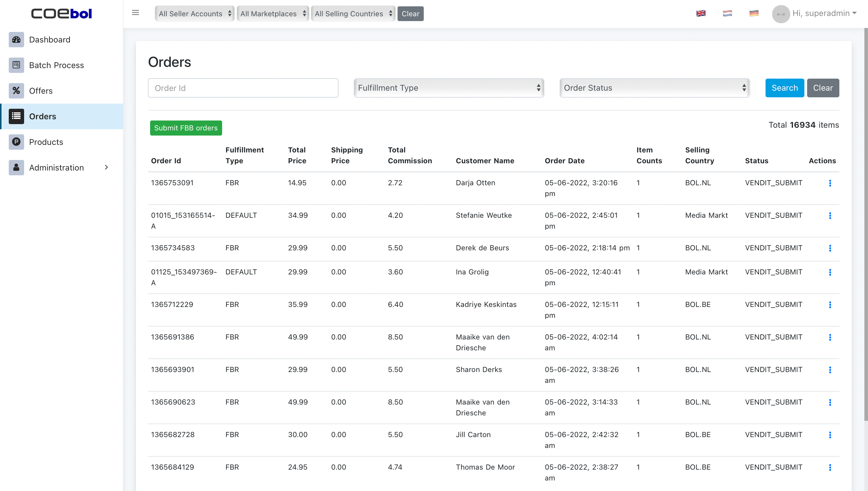
Task: Click customer name Derek de Beurs
Action: 482,248
